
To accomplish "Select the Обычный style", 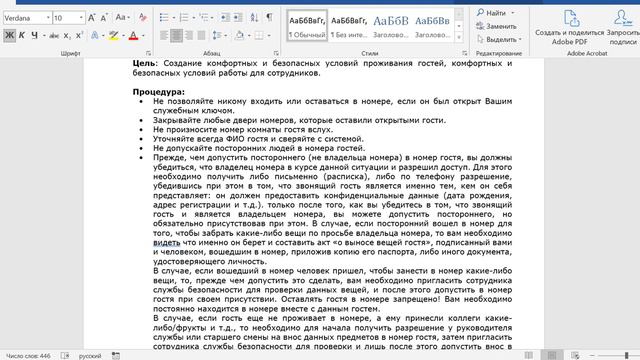I will [307, 26].
